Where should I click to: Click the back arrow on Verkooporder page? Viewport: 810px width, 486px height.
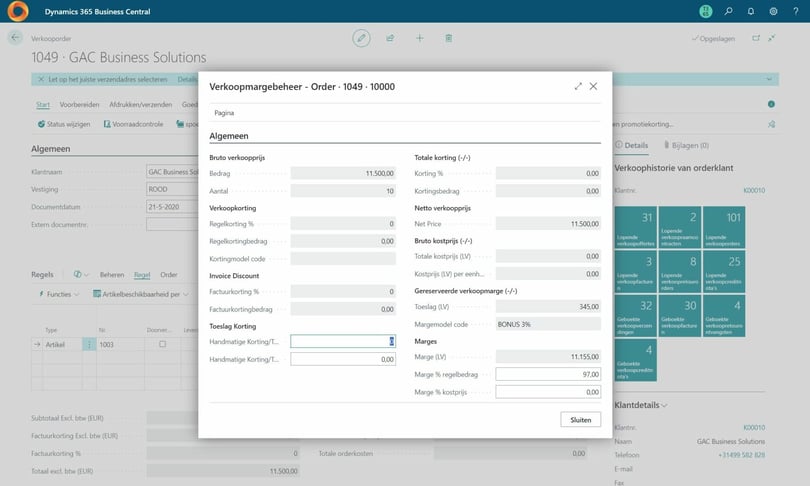tap(15, 37)
